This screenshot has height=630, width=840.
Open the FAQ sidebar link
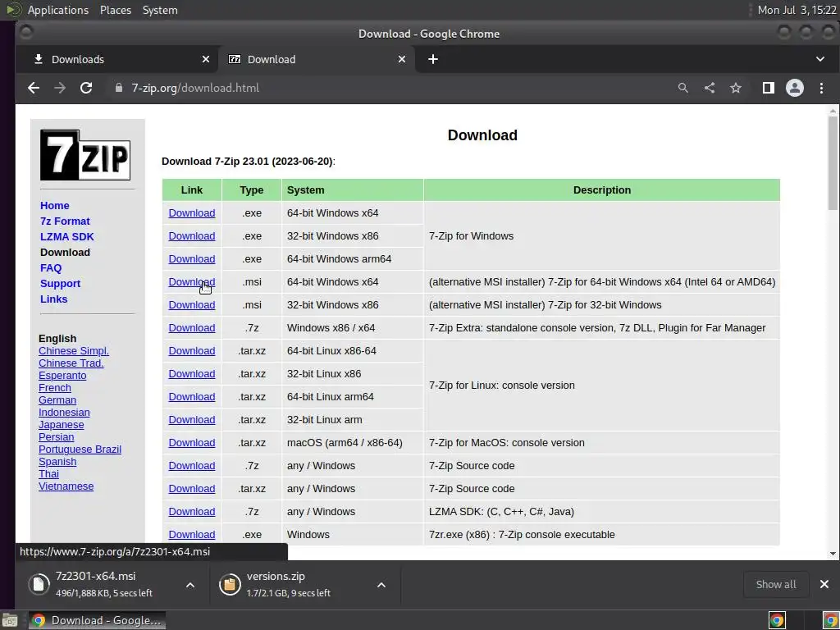pyautogui.click(x=51, y=268)
